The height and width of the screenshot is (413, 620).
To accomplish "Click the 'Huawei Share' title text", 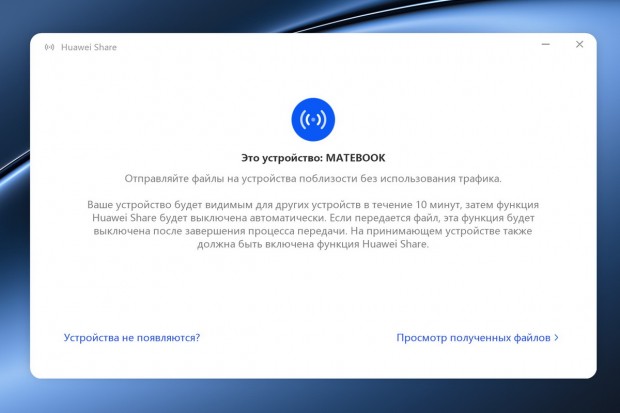I will pyautogui.click(x=89, y=47).
